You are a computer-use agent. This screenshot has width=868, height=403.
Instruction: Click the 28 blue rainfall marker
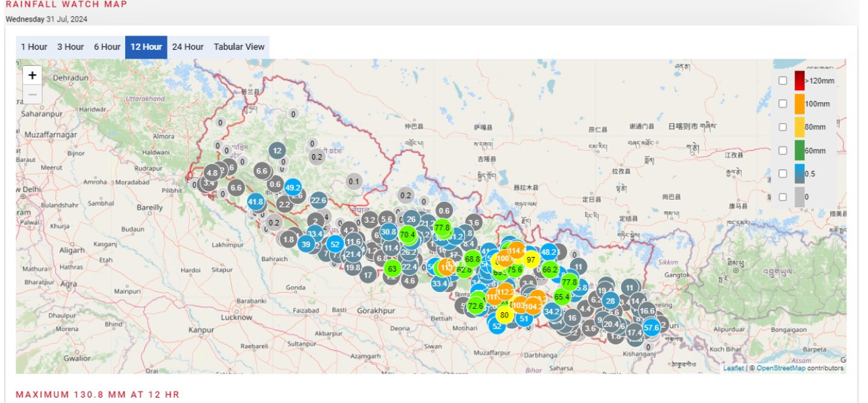click(x=610, y=301)
